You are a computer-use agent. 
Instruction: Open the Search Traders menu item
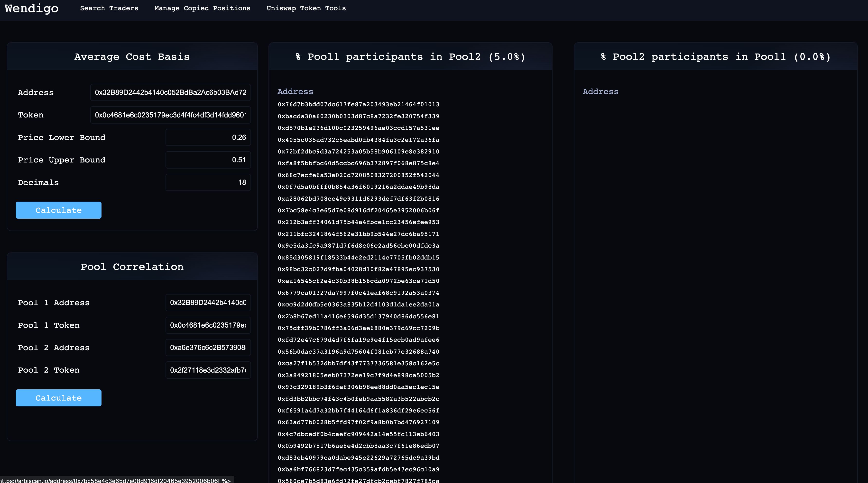pyautogui.click(x=109, y=8)
